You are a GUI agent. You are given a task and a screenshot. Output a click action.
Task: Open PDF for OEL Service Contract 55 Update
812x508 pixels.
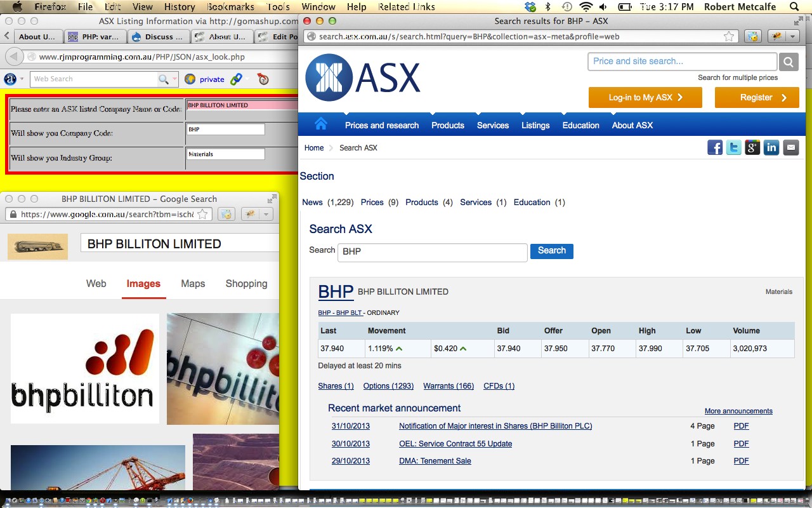(x=741, y=444)
